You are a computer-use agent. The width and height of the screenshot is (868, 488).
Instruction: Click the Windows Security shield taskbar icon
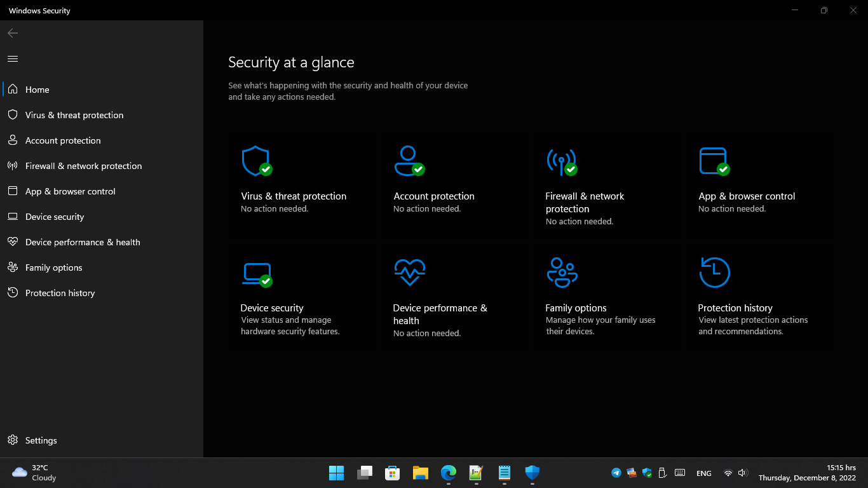pyautogui.click(x=532, y=473)
